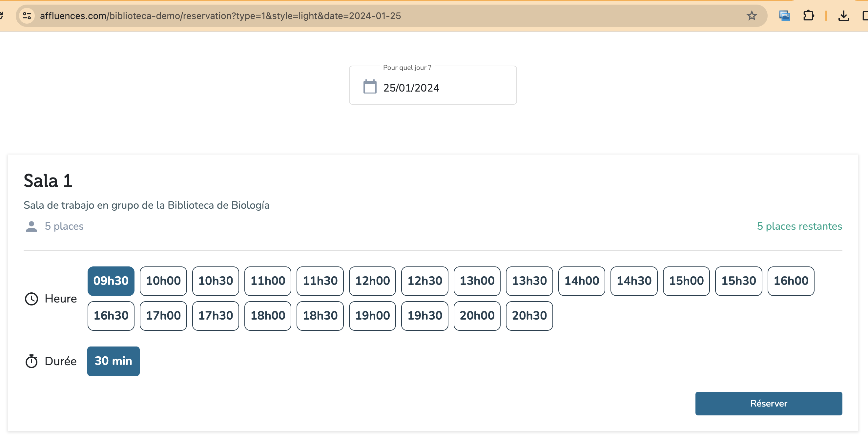
Task: Open the browser downloads icon
Action: pyautogui.click(x=843, y=16)
